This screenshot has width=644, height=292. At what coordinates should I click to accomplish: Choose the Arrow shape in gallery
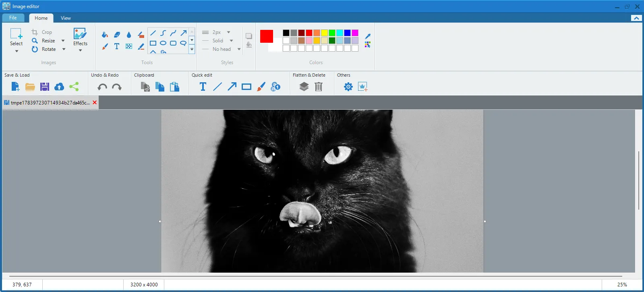[x=183, y=33]
